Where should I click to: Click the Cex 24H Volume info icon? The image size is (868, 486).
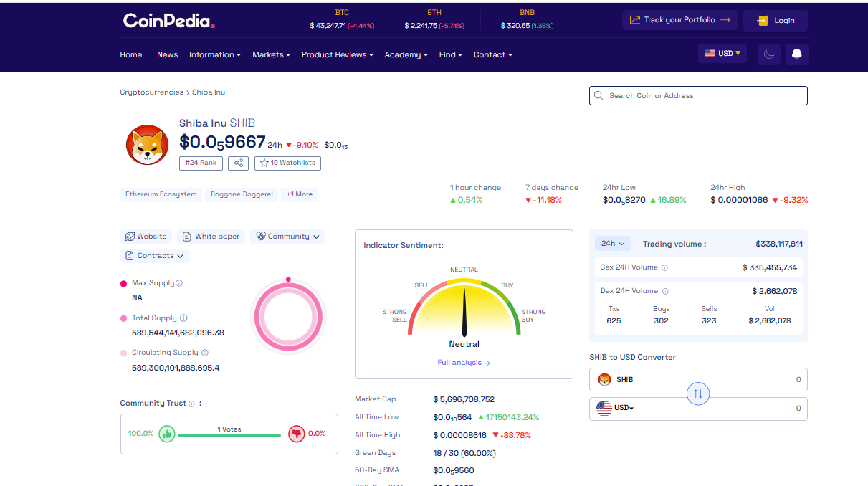point(664,267)
